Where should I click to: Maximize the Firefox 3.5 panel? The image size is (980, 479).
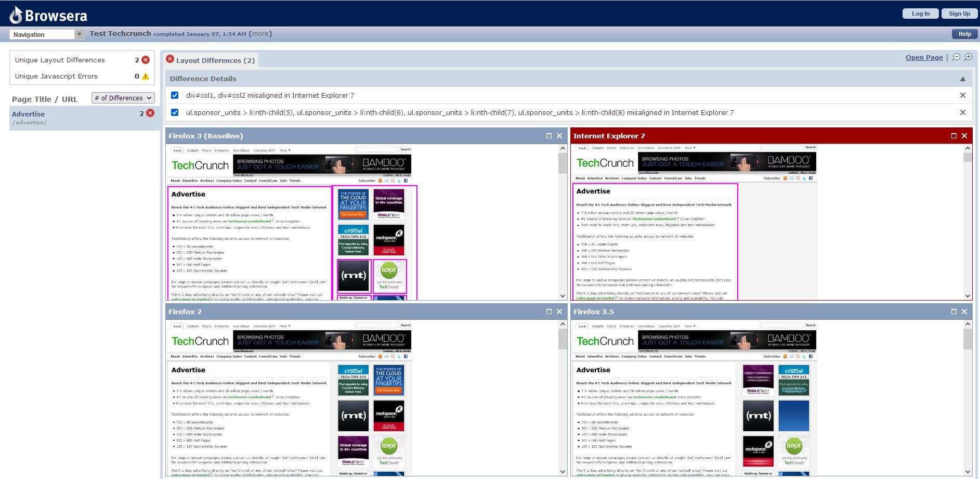point(953,312)
